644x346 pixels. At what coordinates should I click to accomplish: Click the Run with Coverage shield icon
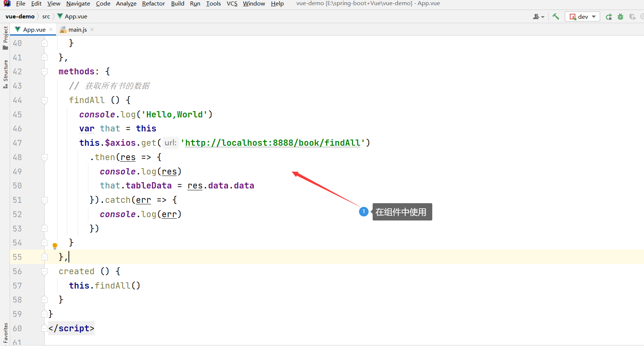[632, 17]
